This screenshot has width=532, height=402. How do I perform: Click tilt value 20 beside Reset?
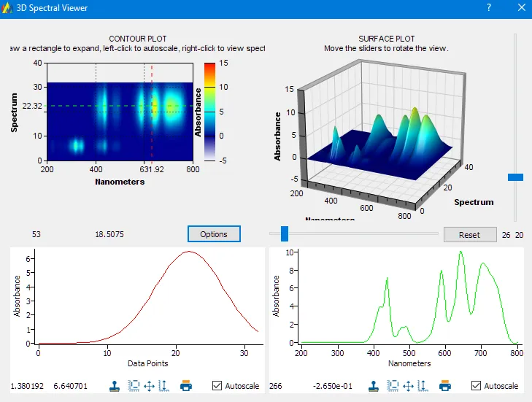click(519, 235)
